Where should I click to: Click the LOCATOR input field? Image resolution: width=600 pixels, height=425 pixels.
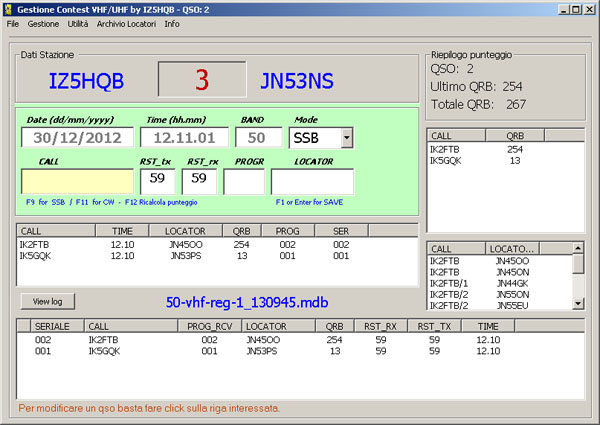pos(312,181)
